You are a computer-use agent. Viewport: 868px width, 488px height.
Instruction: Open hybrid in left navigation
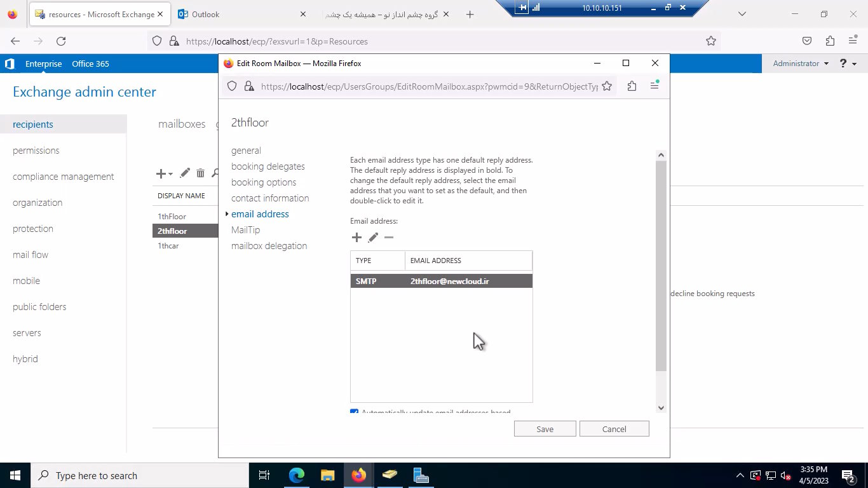pos(25,359)
